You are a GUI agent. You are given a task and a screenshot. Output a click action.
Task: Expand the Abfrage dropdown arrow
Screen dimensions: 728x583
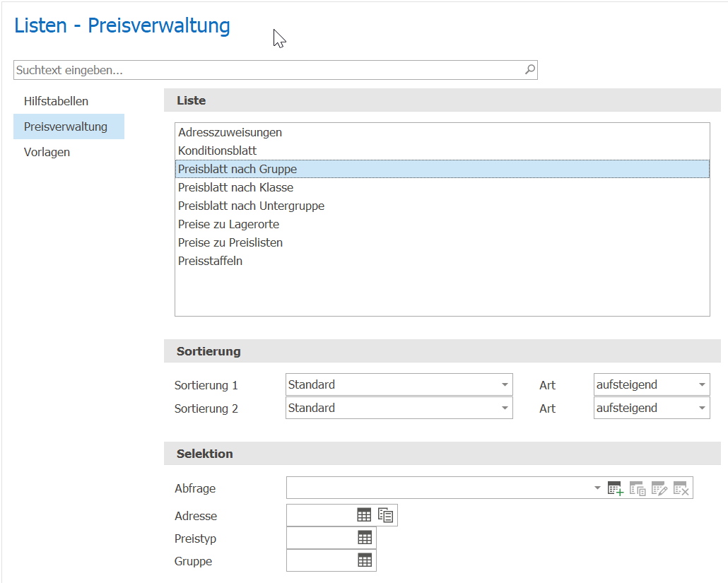pyautogui.click(x=597, y=488)
